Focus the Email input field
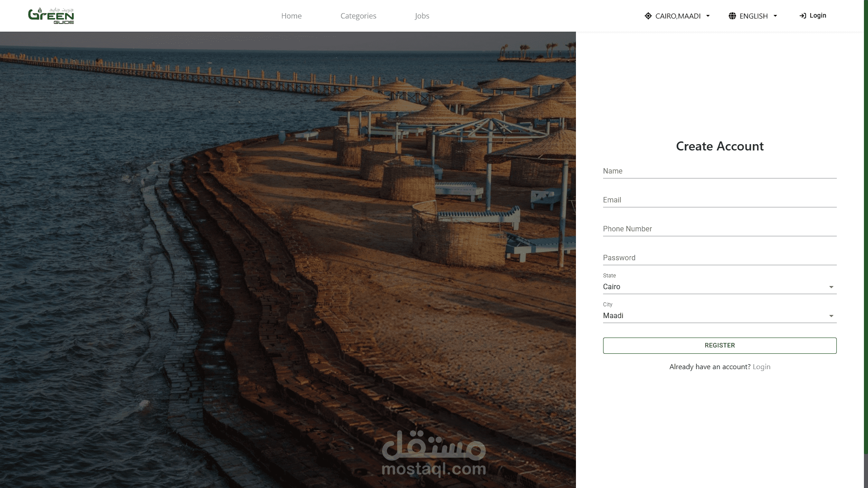Image resolution: width=868 pixels, height=488 pixels. point(719,200)
